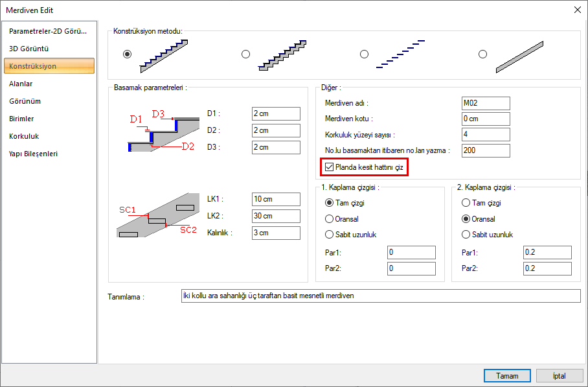Image resolution: width=588 pixels, height=387 pixels.
Task: Click the D1 input field
Action: 276,113
